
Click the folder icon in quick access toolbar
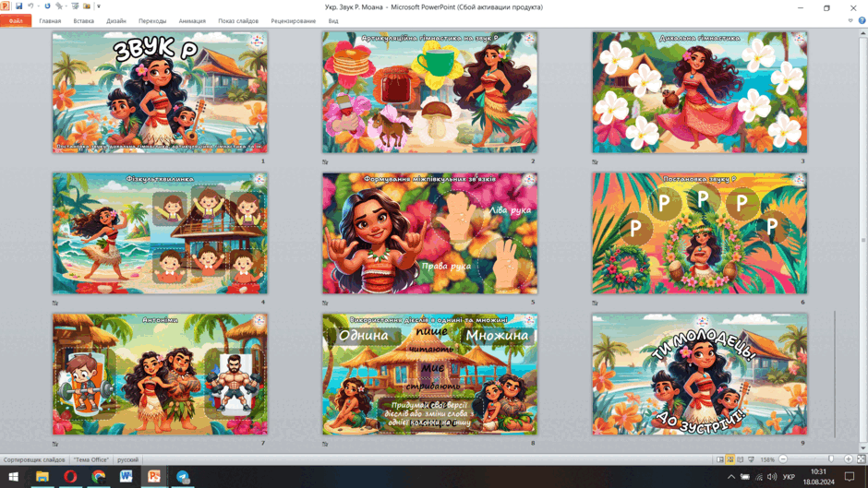(87, 6)
